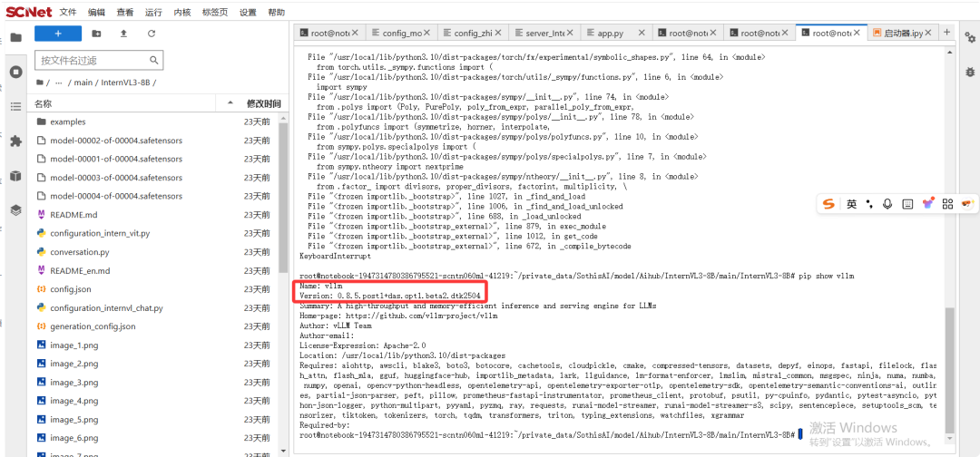Open the property inspector gears icon
The width and height of the screenshot is (980, 457).
970,38
